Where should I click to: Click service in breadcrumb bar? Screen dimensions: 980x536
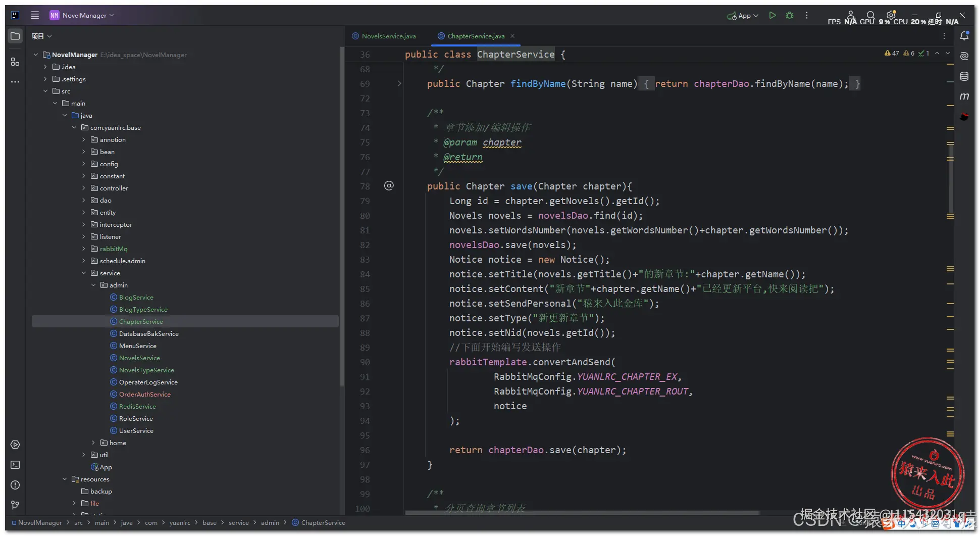pyautogui.click(x=239, y=522)
